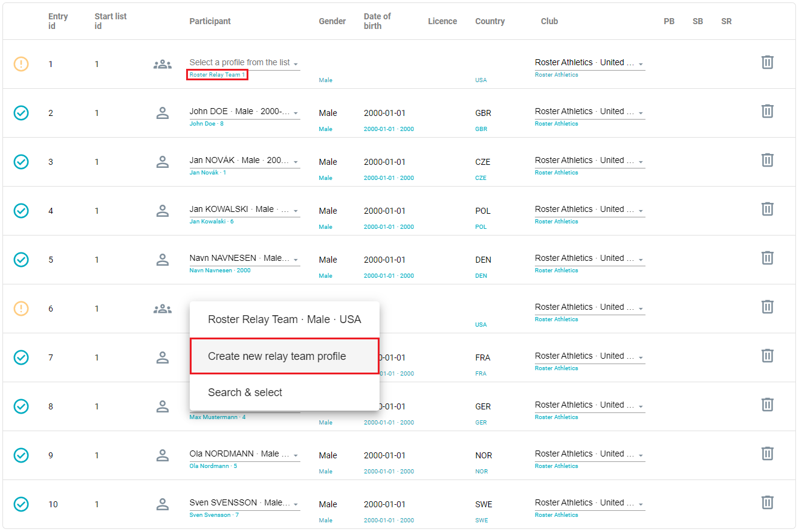Expand club dropdown in Sven SVENSSON row
Screen dimensions: 799x532
[590, 503]
